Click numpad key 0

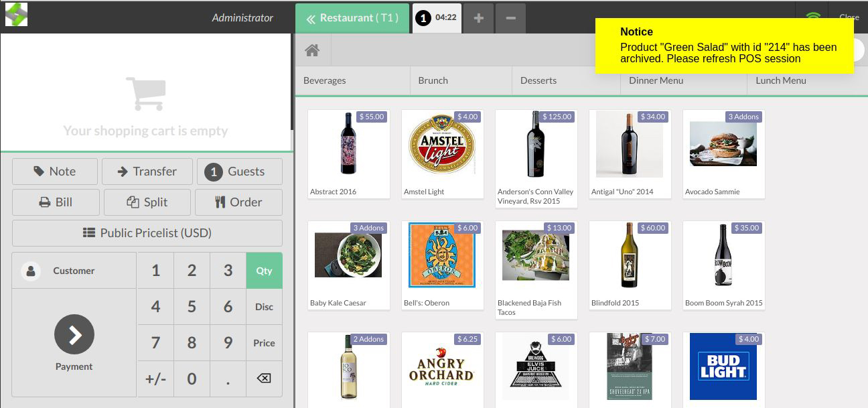click(192, 379)
